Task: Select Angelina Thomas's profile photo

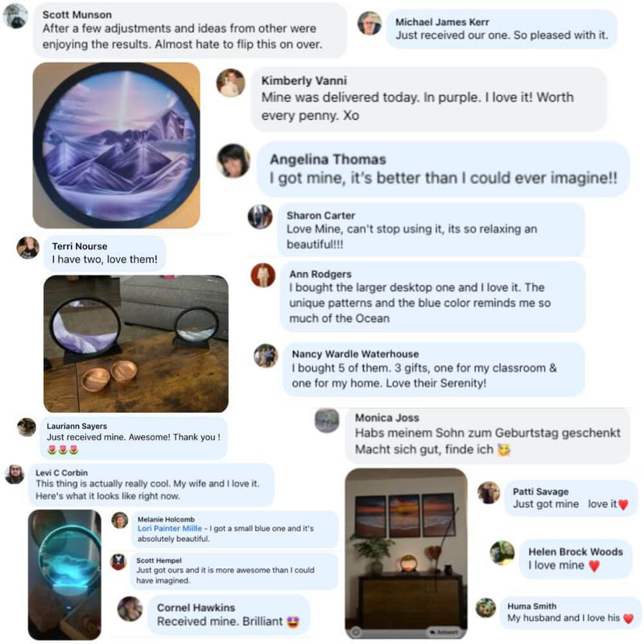Action: pos(233,160)
